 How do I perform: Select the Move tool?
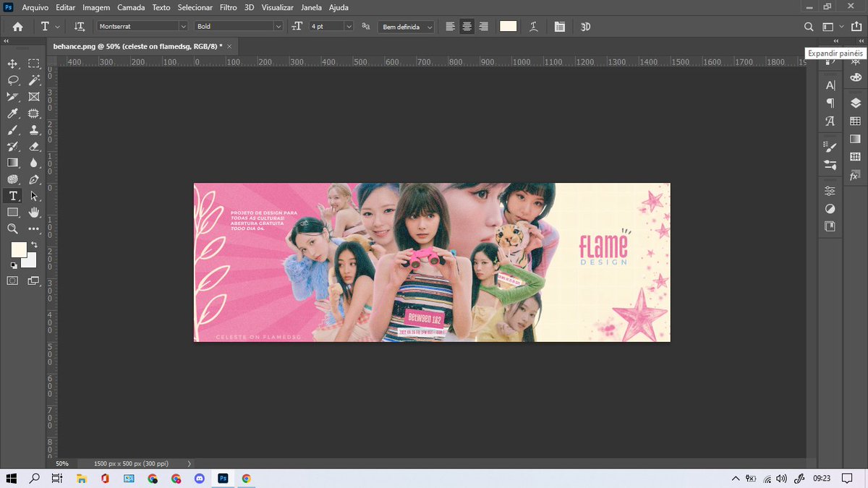coord(12,64)
